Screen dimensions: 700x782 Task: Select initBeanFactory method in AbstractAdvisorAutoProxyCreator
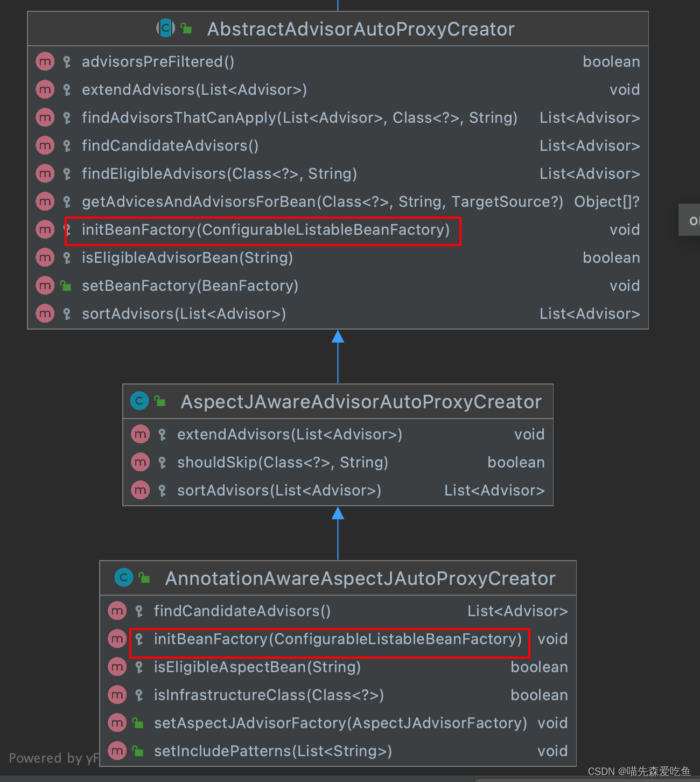(x=265, y=229)
